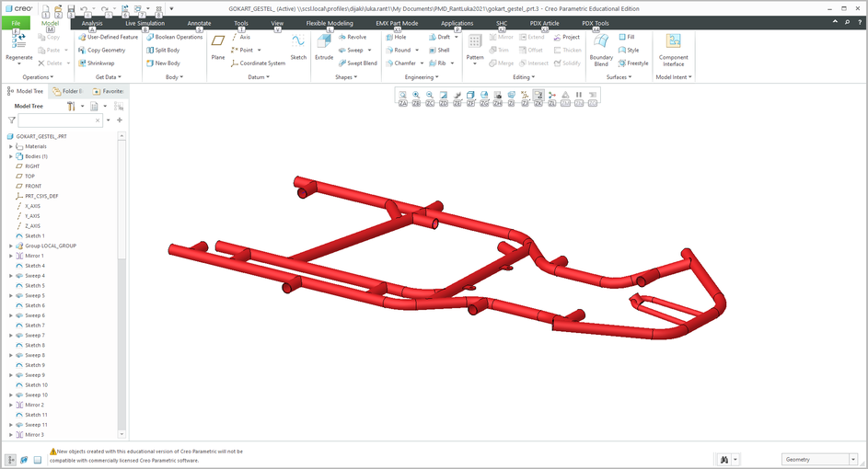Create a datum Plane

click(217, 45)
